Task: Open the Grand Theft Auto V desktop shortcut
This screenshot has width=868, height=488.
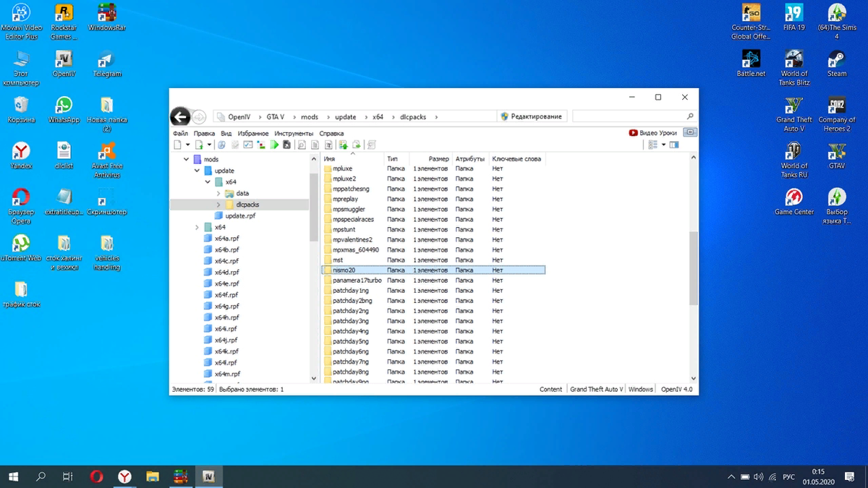Action: [794, 114]
